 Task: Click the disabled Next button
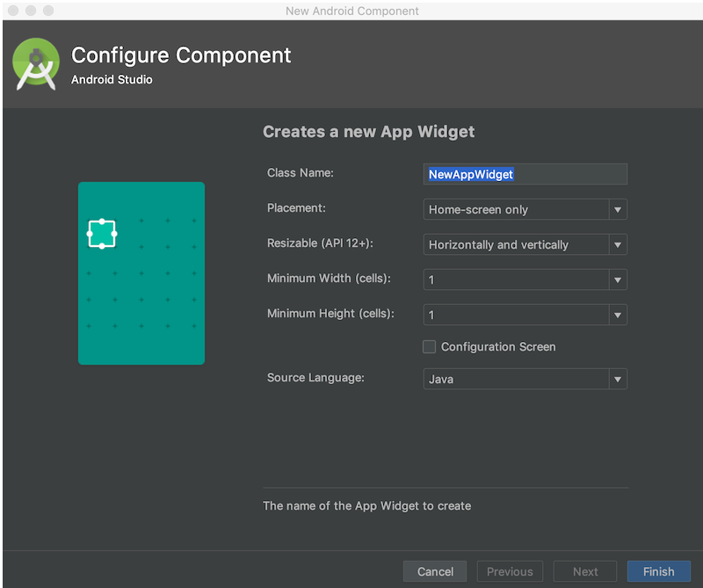click(x=585, y=571)
